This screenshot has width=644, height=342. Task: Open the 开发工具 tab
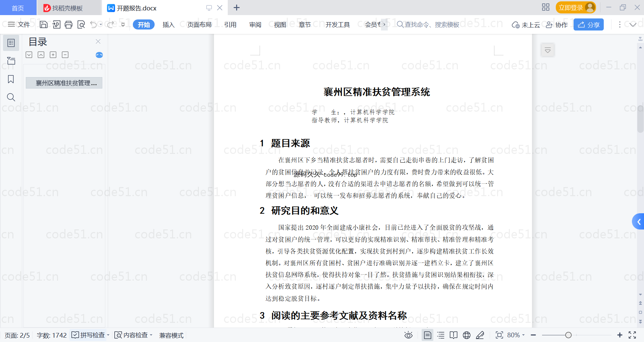pyautogui.click(x=337, y=24)
